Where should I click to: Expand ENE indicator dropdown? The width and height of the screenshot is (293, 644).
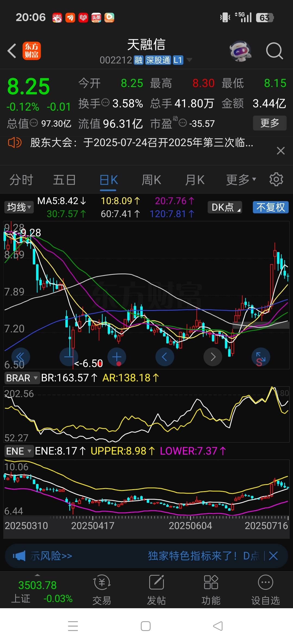pyautogui.click(x=19, y=451)
